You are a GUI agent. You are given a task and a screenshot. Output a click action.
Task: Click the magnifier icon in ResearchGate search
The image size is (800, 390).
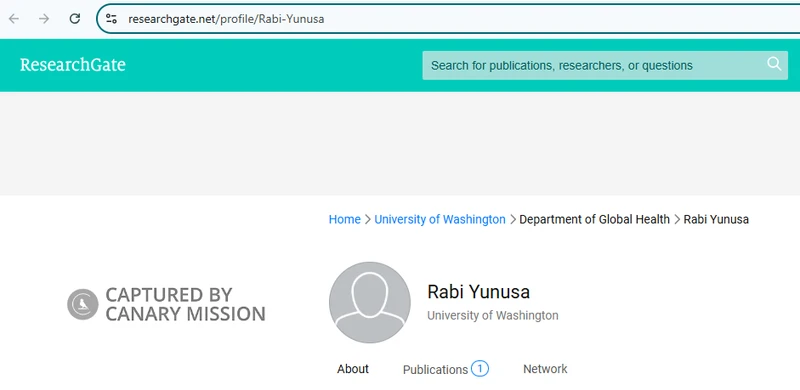[x=774, y=64]
